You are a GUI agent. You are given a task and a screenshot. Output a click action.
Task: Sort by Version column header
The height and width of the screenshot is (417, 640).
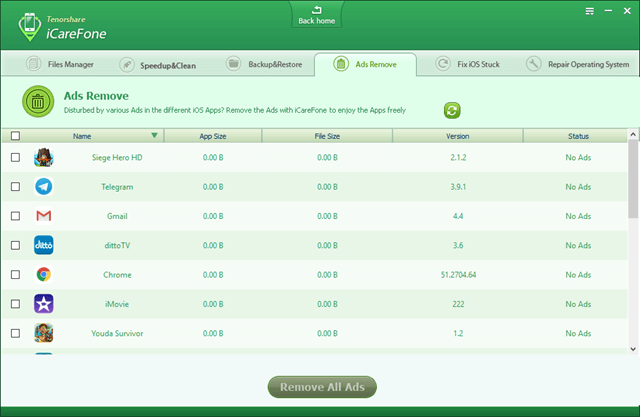pos(458,136)
